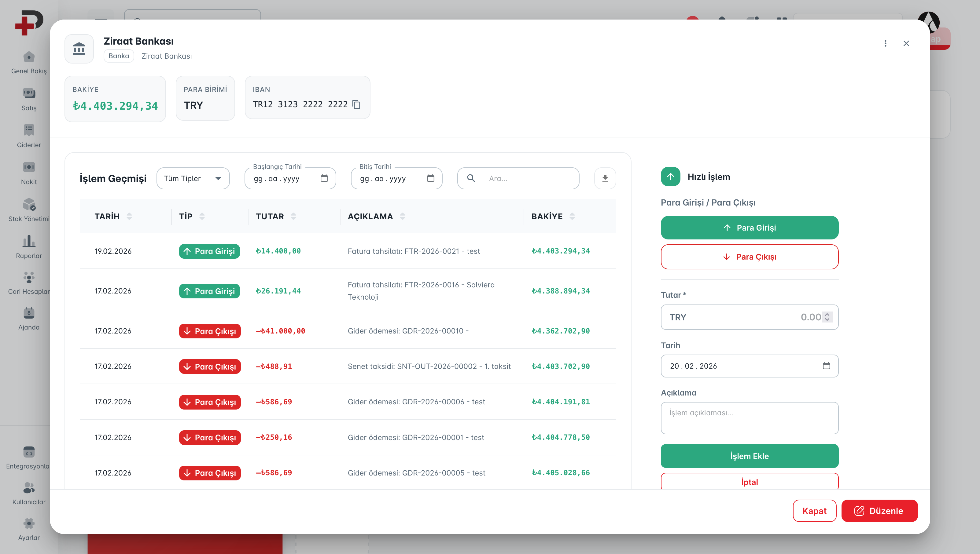Open the Başlangıç Tarihi calendar picker icon
The height and width of the screenshot is (554, 980).
324,178
